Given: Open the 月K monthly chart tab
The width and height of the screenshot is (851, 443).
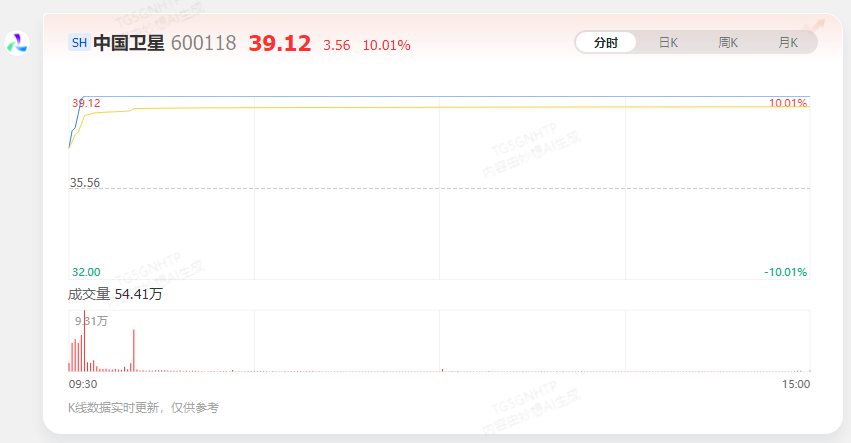Looking at the screenshot, I should [788, 43].
